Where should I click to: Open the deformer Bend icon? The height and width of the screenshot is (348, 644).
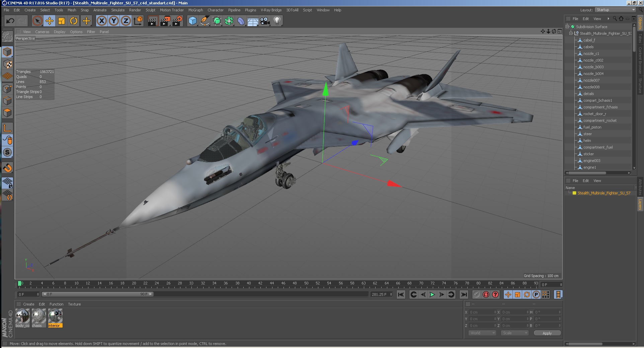[241, 21]
